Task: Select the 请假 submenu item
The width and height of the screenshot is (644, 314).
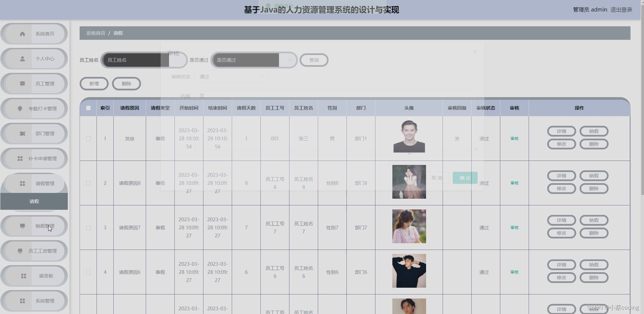Action: click(x=34, y=201)
